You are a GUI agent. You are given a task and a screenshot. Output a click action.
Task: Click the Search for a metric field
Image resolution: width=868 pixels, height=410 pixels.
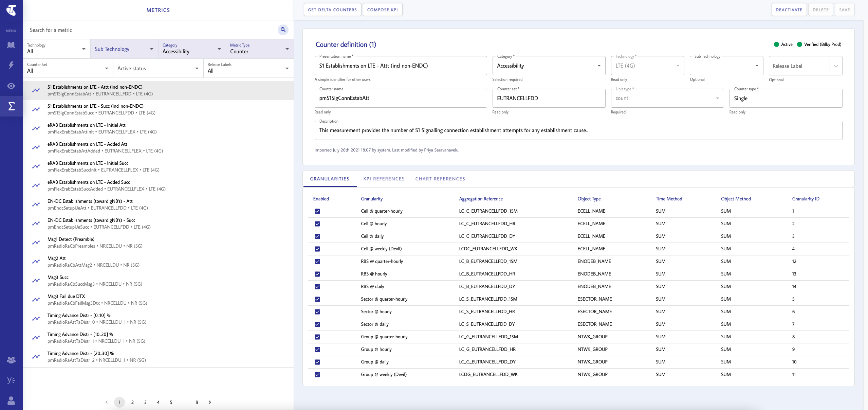pos(151,30)
